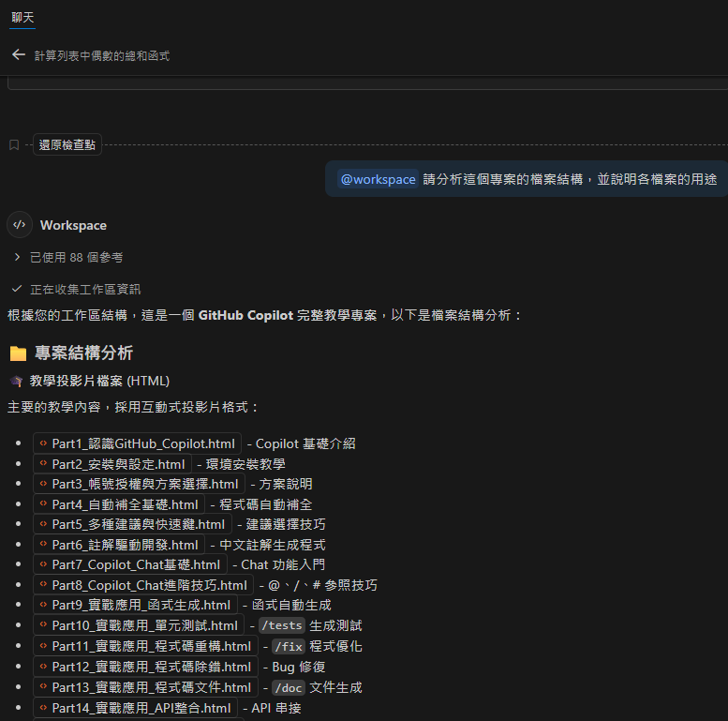Open Part7_Copilot_Chat基礎.html file link
The image size is (728, 721).
[130, 565]
